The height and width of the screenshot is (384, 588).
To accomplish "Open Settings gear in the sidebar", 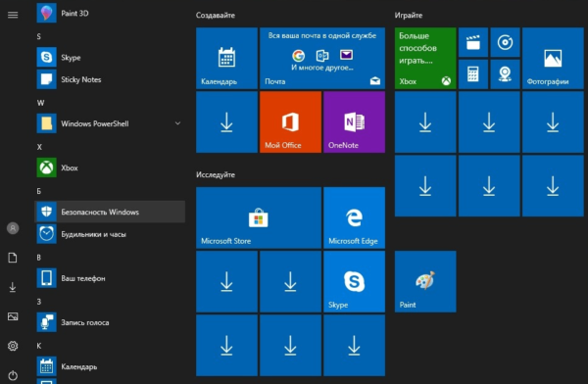I will [x=13, y=346].
